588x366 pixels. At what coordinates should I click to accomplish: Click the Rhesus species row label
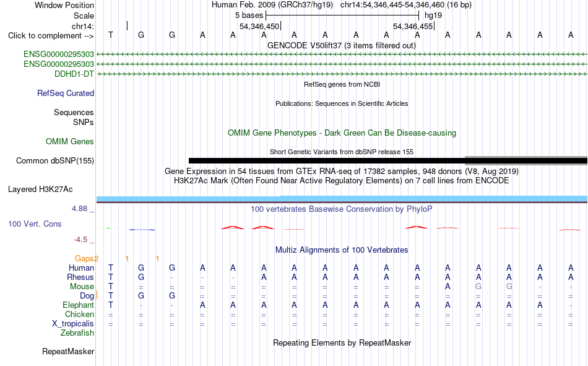[x=80, y=277]
